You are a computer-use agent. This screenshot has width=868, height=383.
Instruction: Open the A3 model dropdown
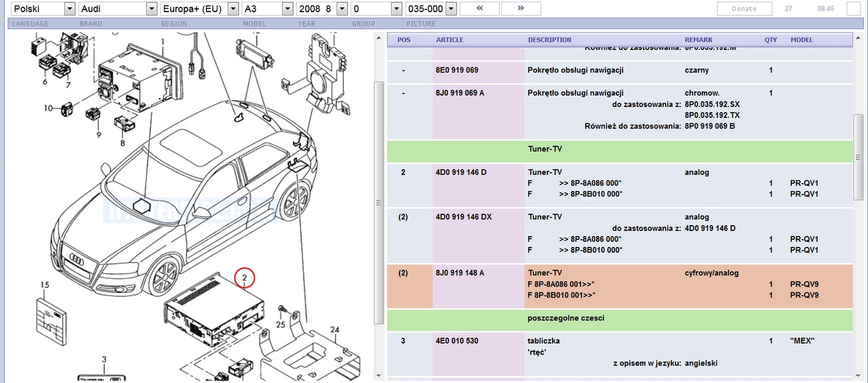(x=268, y=9)
